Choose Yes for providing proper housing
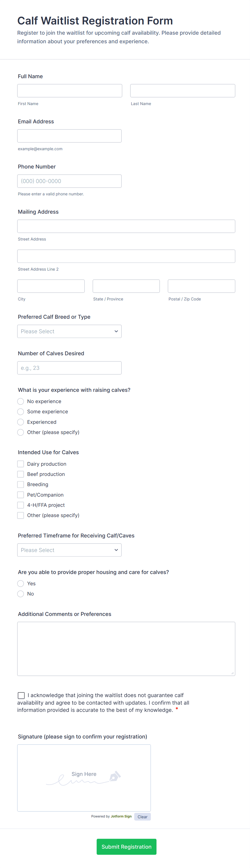Screen dimensions: 250x868 tap(20, 583)
